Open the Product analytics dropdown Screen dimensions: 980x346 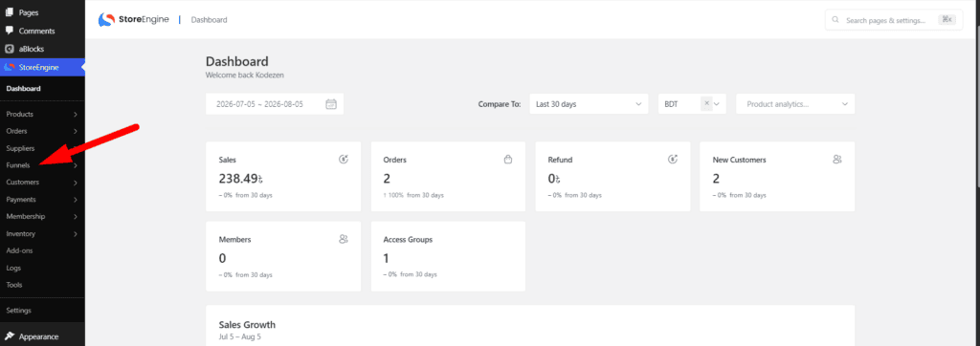(x=795, y=104)
